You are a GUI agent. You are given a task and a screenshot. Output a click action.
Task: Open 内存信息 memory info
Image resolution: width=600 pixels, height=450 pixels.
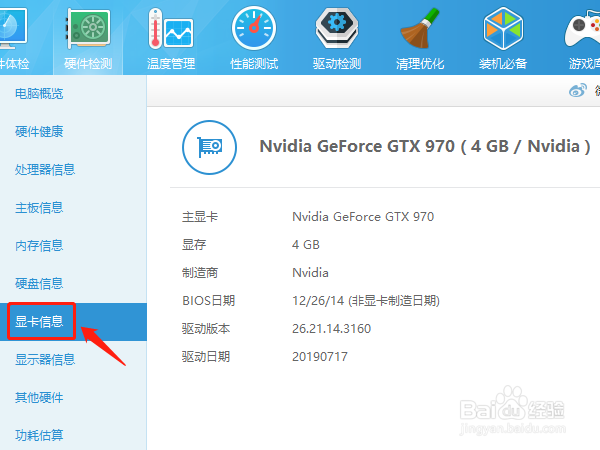click(39, 246)
